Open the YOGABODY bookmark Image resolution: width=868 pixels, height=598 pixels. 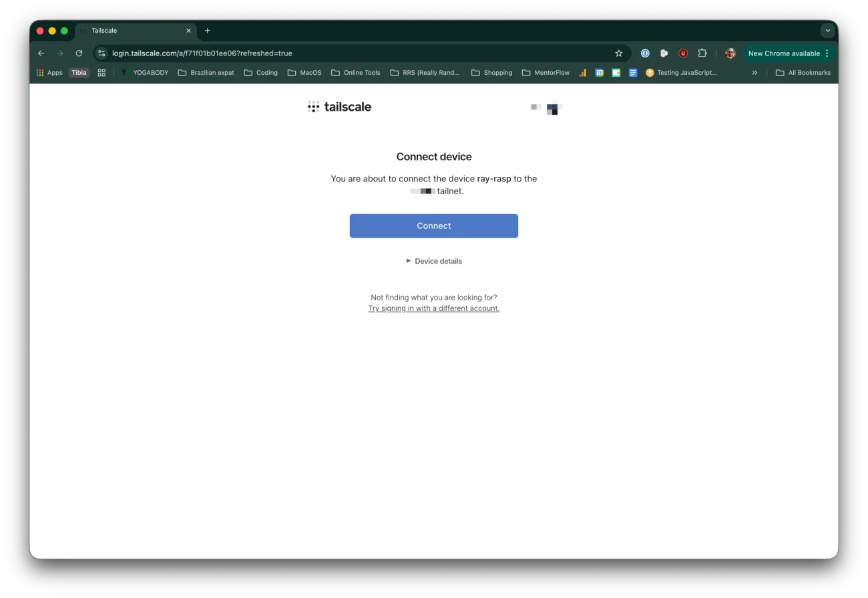[144, 73]
